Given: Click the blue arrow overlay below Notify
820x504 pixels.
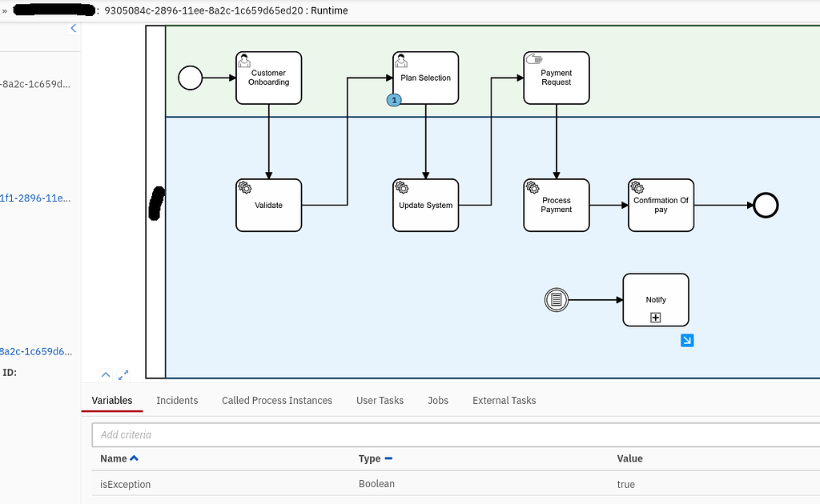Looking at the screenshot, I should point(687,340).
